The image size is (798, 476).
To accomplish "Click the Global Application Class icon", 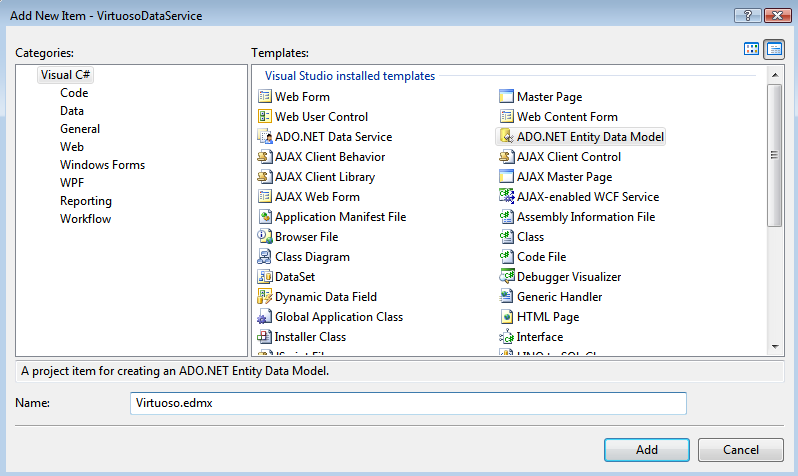I will [265, 316].
